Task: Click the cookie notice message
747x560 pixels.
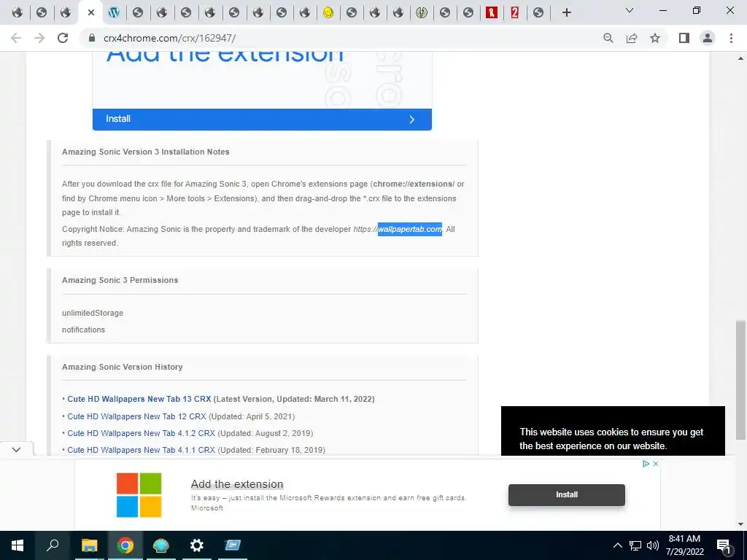Action: [611, 439]
